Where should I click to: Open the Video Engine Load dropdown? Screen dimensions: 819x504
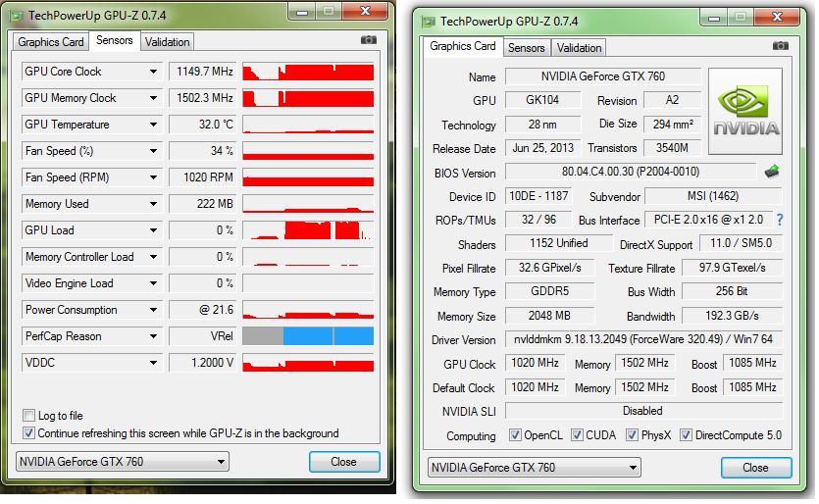[154, 283]
